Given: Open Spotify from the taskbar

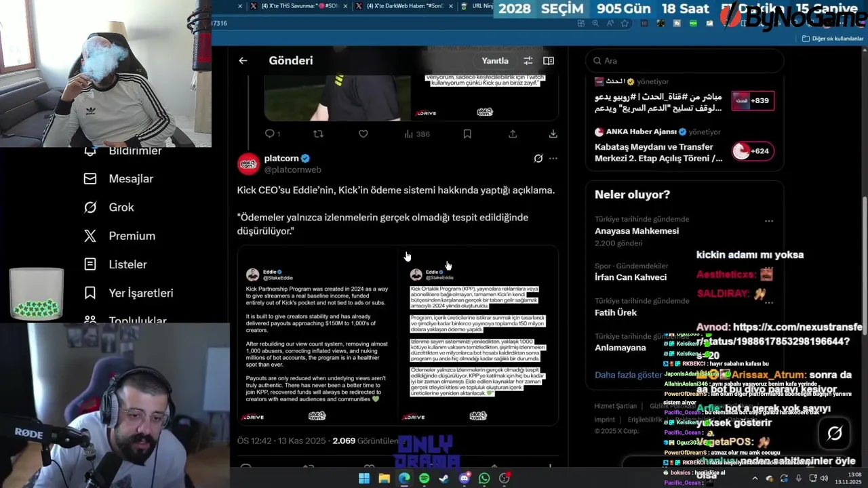Looking at the screenshot, I should pyautogui.click(x=425, y=479).
